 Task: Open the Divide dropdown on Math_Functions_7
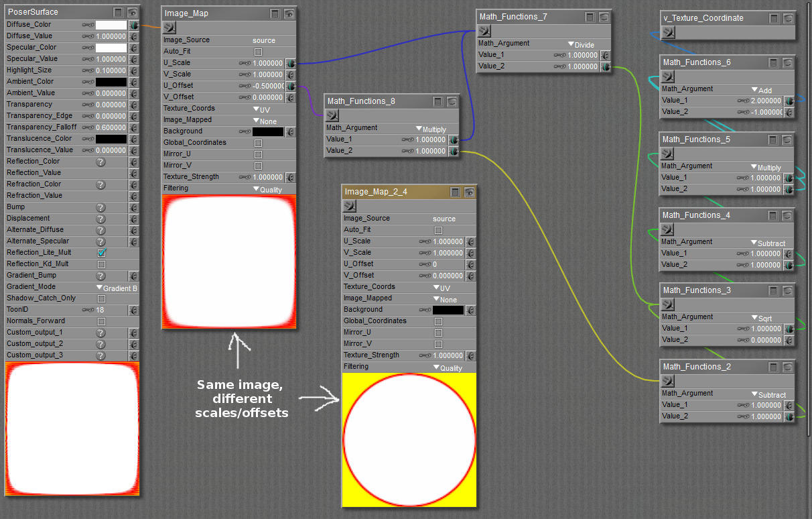[581, 44]
